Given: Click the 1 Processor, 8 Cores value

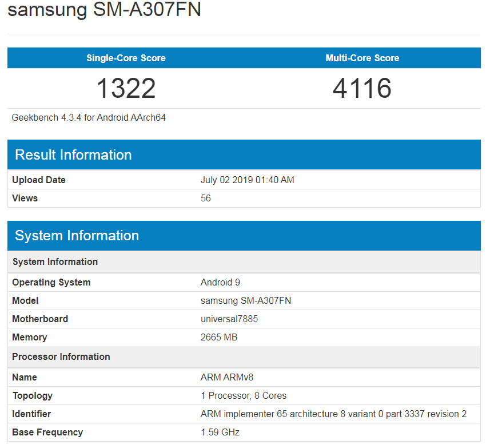Looking at the screenshot, I should pyautogui.click(x=244, y=396).
